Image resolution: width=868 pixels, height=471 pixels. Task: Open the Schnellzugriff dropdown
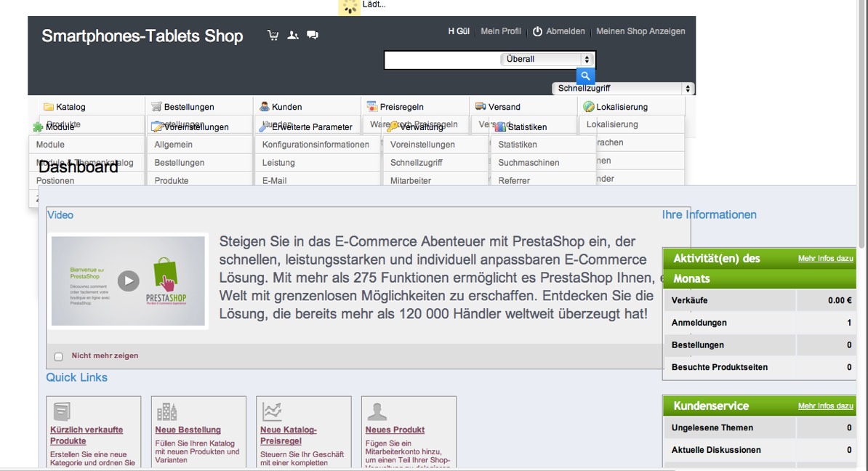[623, 89]
